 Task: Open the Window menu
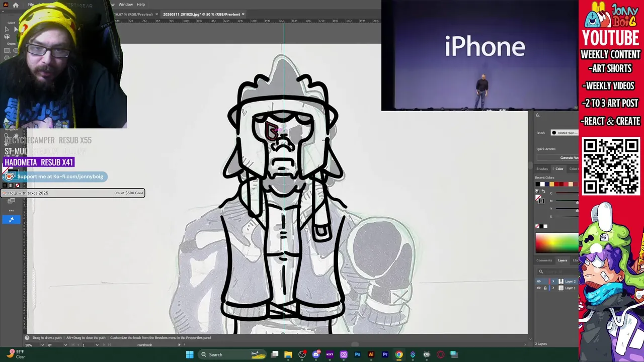(x=125, y=5)
